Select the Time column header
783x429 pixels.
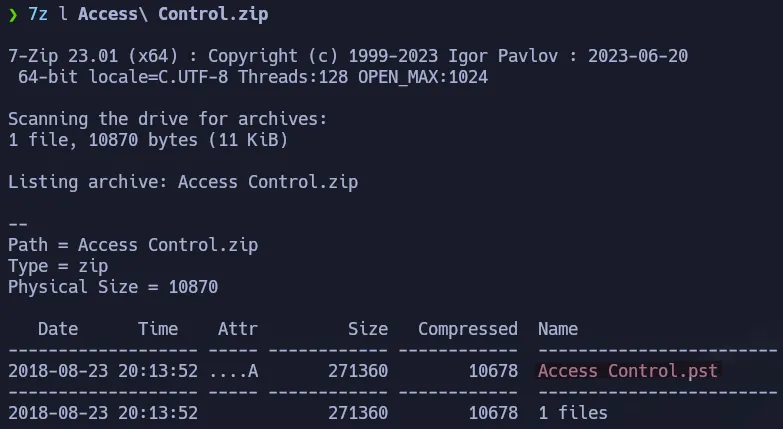click(x=157, y=329)
